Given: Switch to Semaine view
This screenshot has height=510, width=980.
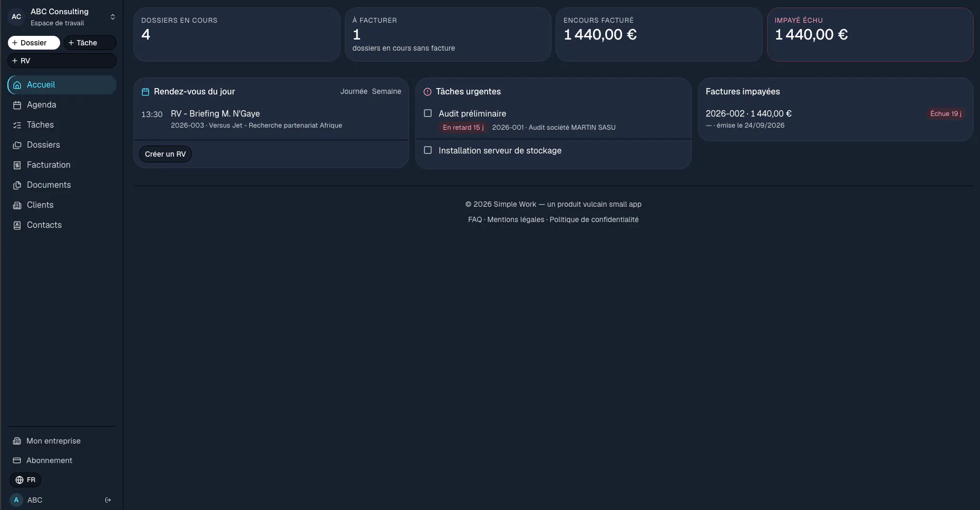Looking at the screenshot, I should point(386,91).
